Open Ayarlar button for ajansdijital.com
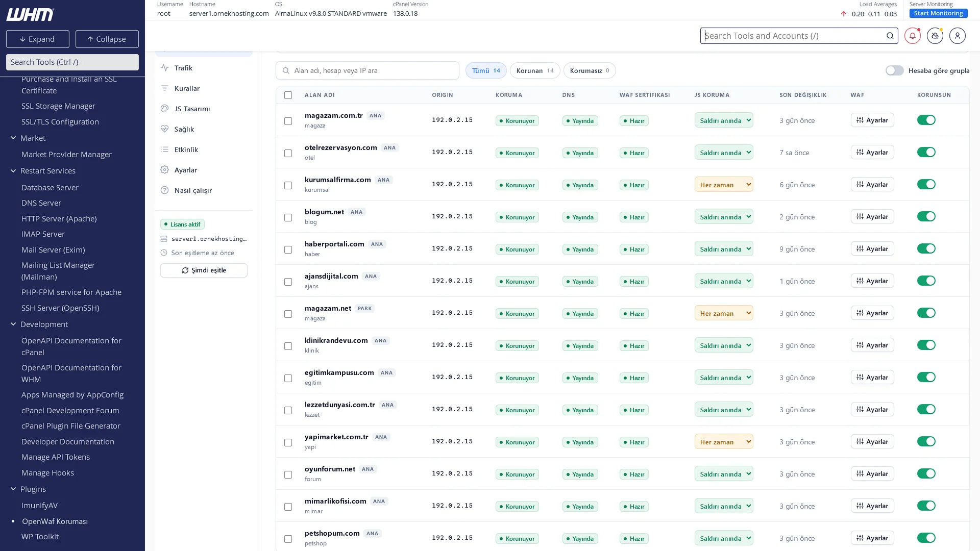This screenshot has height=551, width=980. 872,281
